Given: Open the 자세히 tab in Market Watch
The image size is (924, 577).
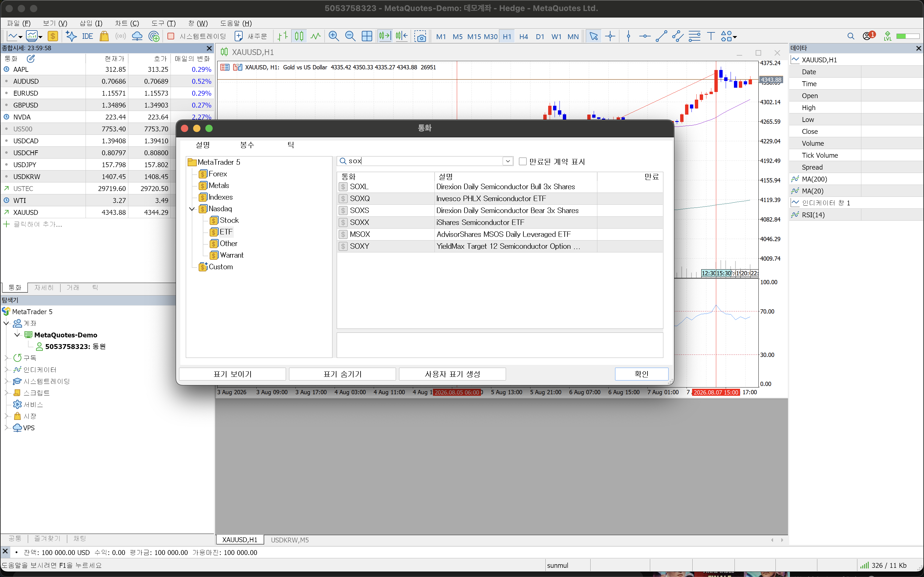Looking at the screenshot, I should coord(44,288).
